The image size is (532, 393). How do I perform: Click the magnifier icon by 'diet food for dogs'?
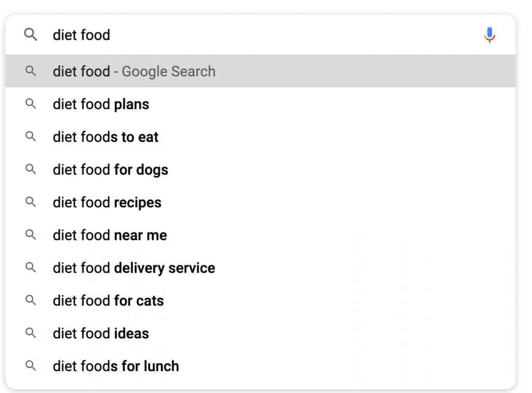coord(31,169)
